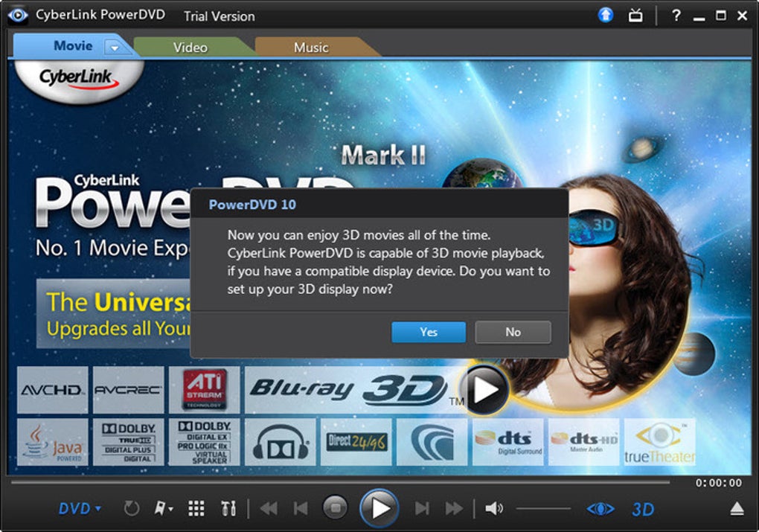Image resolution: width=759 pixels, height=532 pixels.
Task: Click the AVCHD logo tile
Action: (52, 390)
